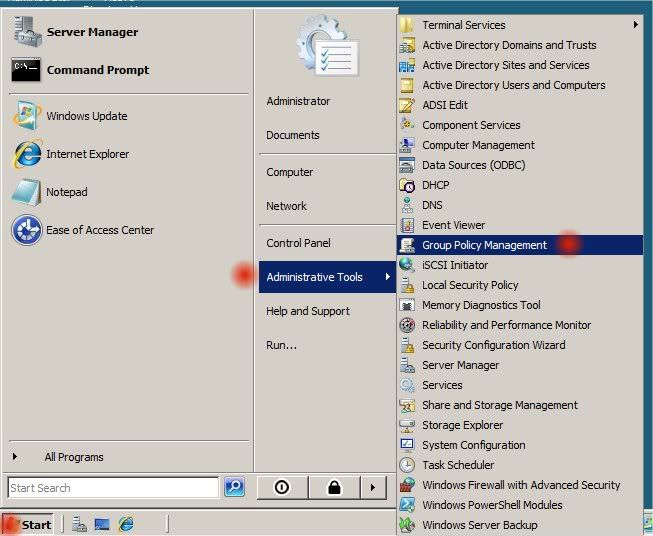Open Network from Start menu

286,206
